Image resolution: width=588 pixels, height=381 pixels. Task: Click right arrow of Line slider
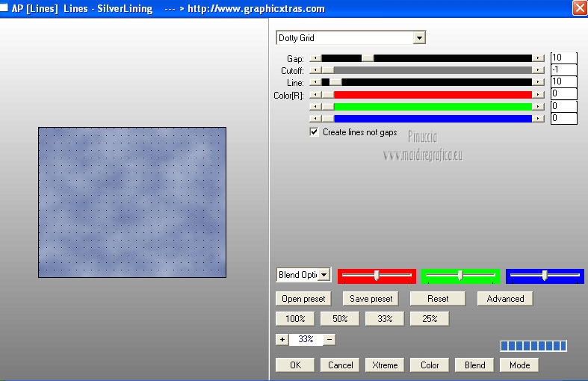[538, 82]
